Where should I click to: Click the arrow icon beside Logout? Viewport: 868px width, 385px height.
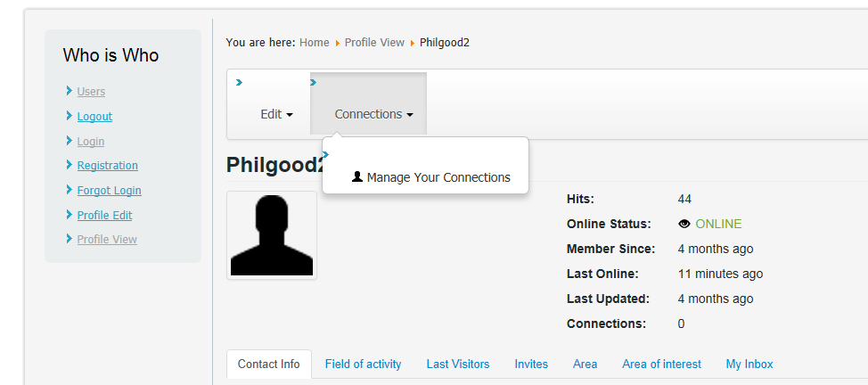point(70,115)
